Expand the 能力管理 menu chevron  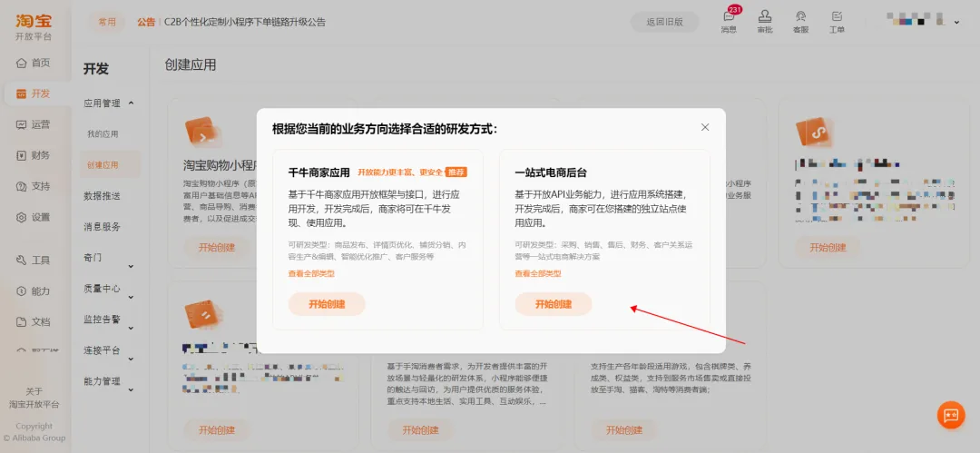click(x=132, y=389)
